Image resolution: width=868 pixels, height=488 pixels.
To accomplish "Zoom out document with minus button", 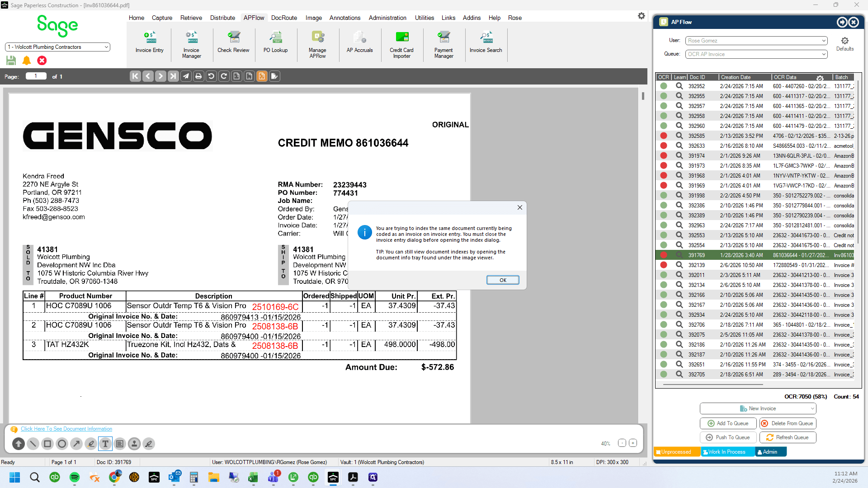I will pyautogui.click(x=622, y=443).
